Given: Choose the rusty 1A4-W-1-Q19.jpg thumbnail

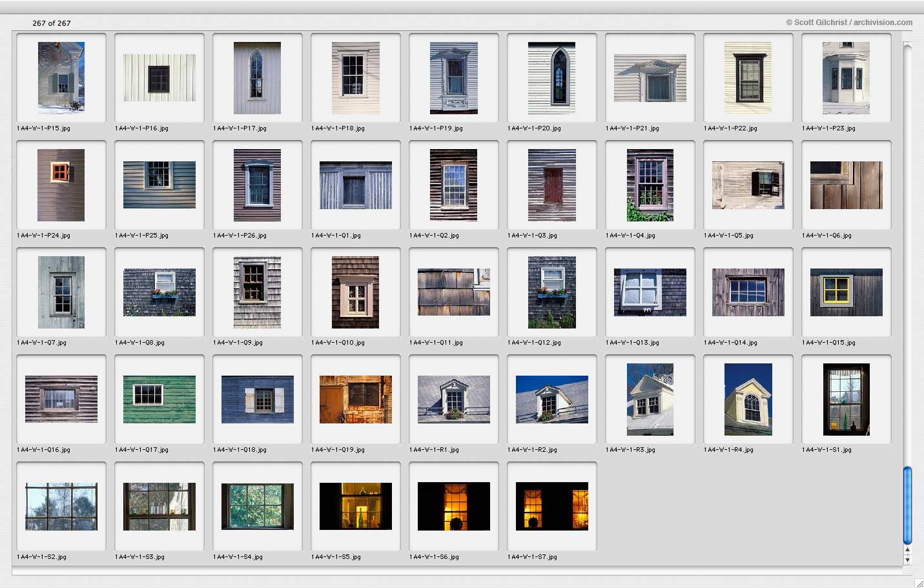Looking at the screenshot, I should tap(356, 399).
